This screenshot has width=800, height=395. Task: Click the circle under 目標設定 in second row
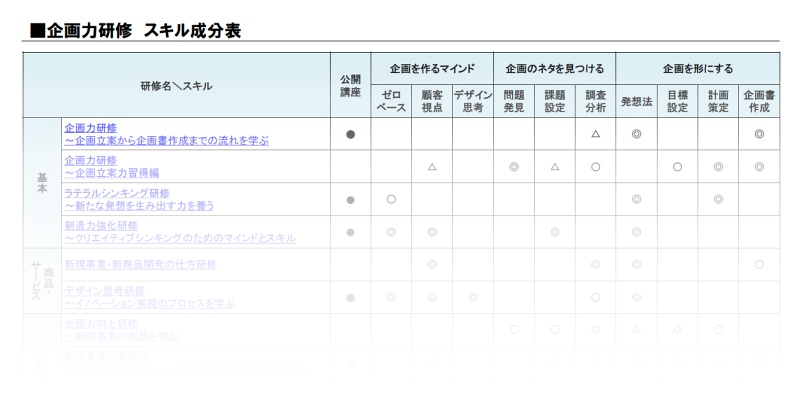677,166
